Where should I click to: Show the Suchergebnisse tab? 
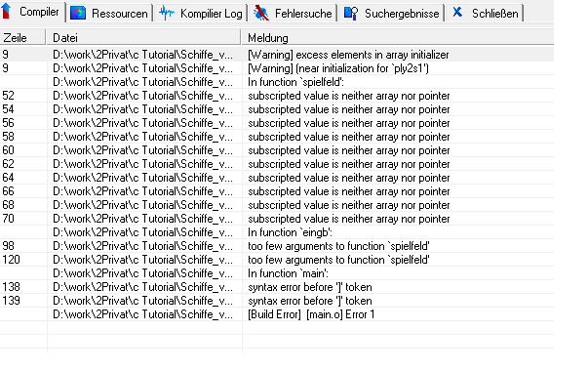pyautogui.click(x=391, y=13)
